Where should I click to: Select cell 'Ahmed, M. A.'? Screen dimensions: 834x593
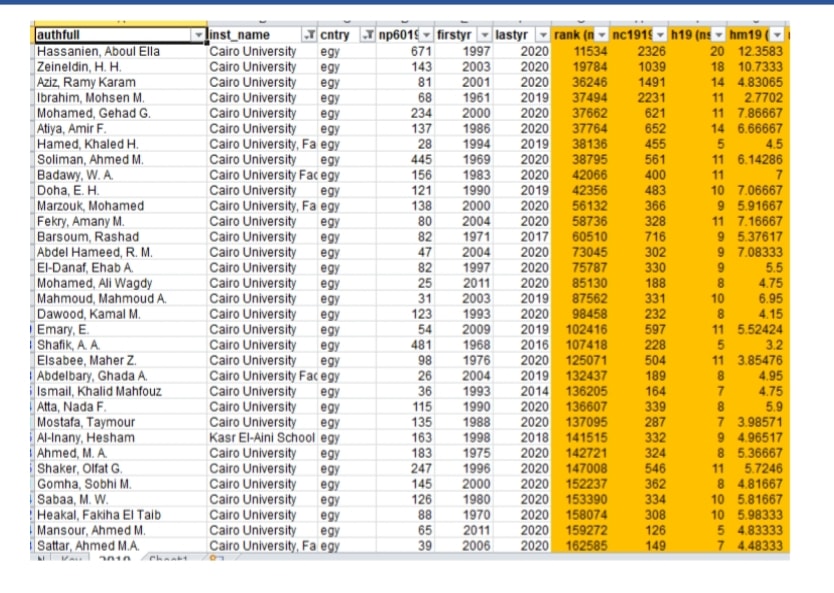pos(120,453)
